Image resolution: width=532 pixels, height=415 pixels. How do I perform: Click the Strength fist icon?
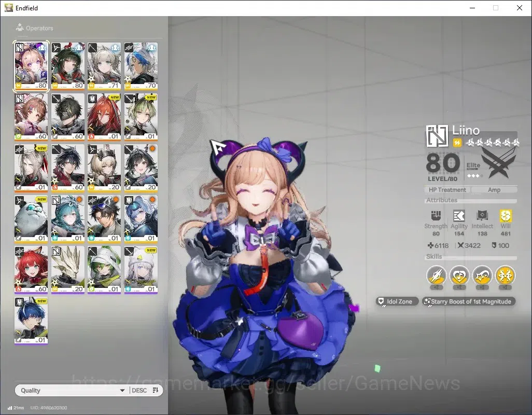436,215
